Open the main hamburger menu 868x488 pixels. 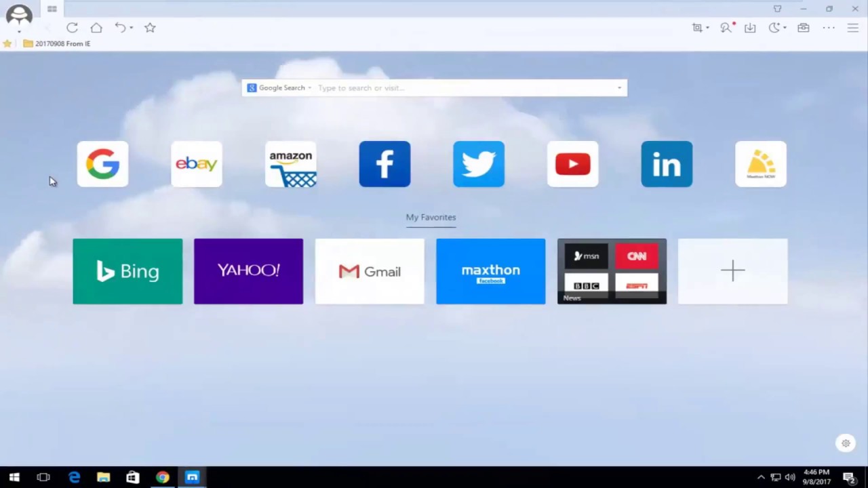(x=853, y=28)
